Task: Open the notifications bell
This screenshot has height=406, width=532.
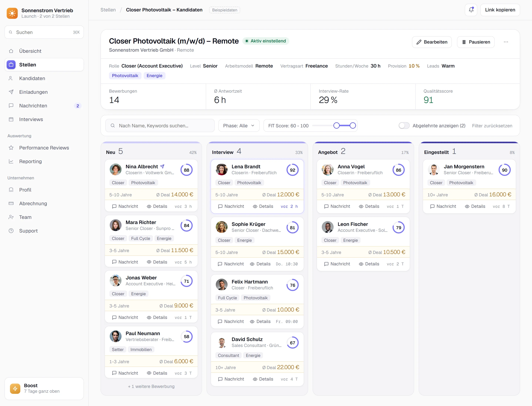Action: pyautogui.click(x=471, y=10)
